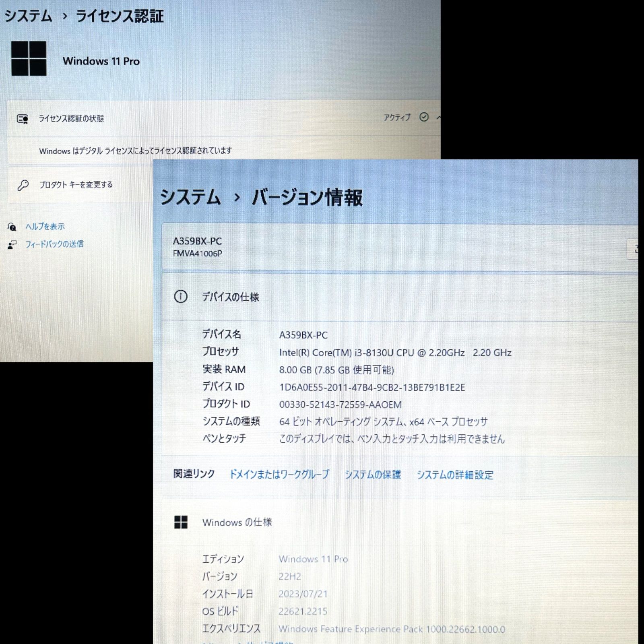This screenshot has width=644, height=644.
Task: Select the システムの種類 value text
Action: (383, 422)
